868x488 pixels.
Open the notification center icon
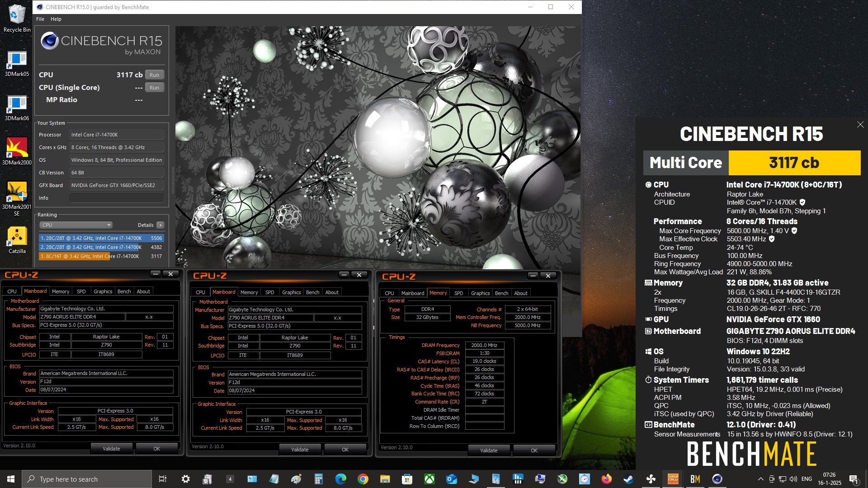pos(854,479)
